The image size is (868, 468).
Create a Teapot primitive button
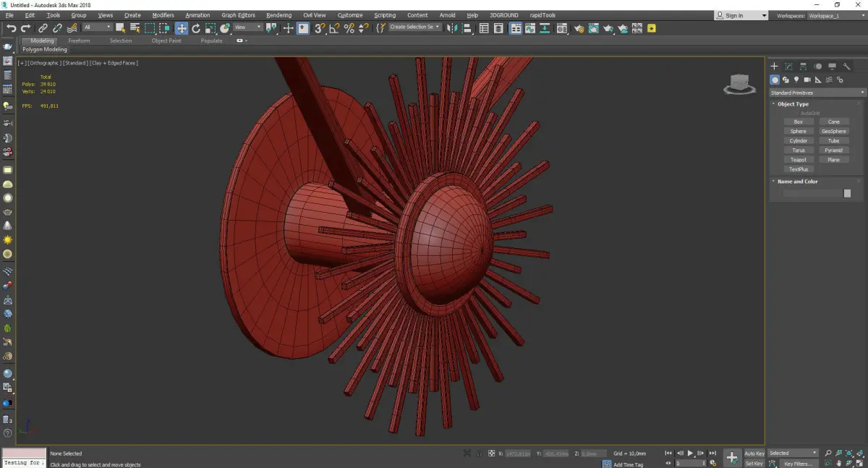point(798,160)
